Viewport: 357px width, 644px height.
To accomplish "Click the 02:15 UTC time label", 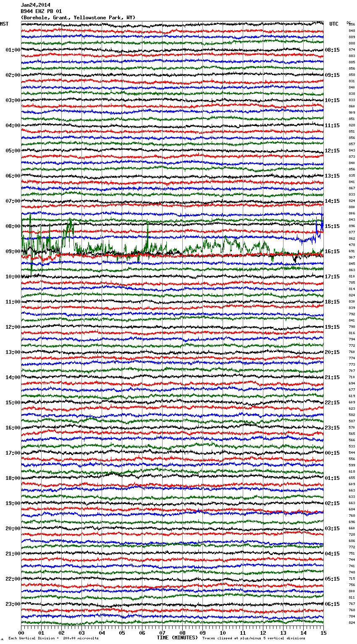I will pos(332,503).
